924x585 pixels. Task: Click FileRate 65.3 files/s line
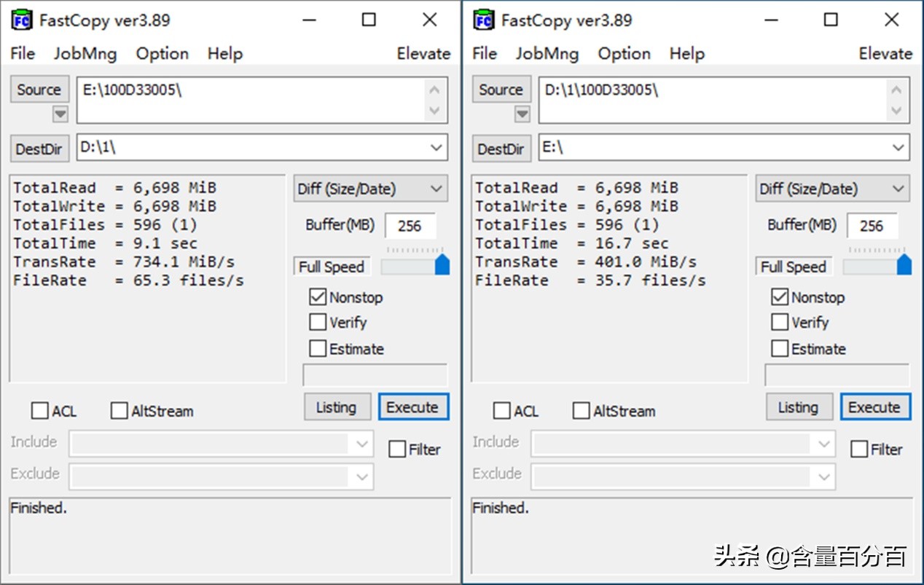click(128, 280)
